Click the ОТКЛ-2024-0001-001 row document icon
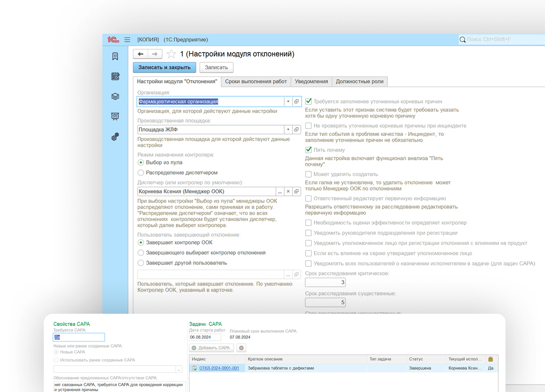This screenshot has width=545, height=392. tap(194, 368)
